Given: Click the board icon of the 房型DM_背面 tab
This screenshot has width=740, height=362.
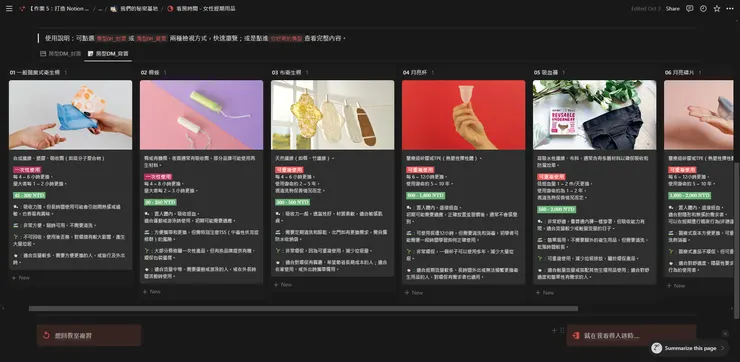Looking at the screenshot, I should pos(91,54).
